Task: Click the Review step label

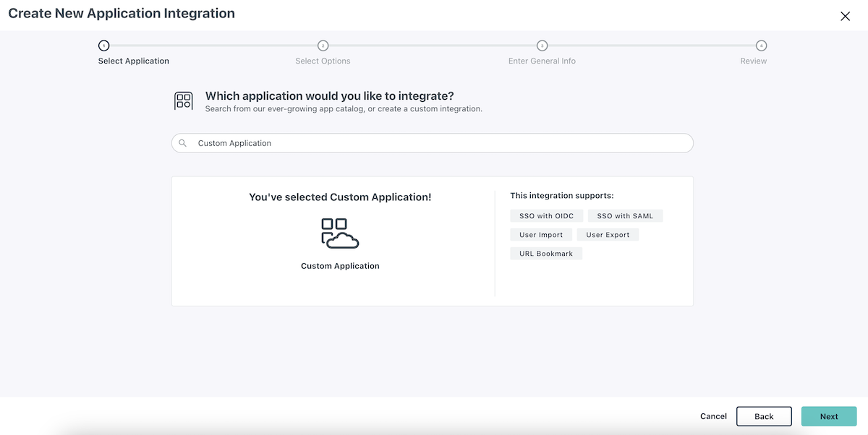Action: point(753,61)
